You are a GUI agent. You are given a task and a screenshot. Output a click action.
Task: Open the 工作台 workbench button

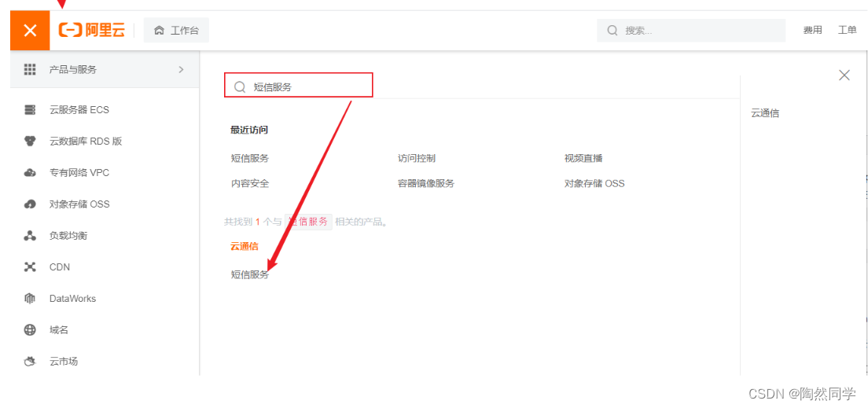coord(176,31)
